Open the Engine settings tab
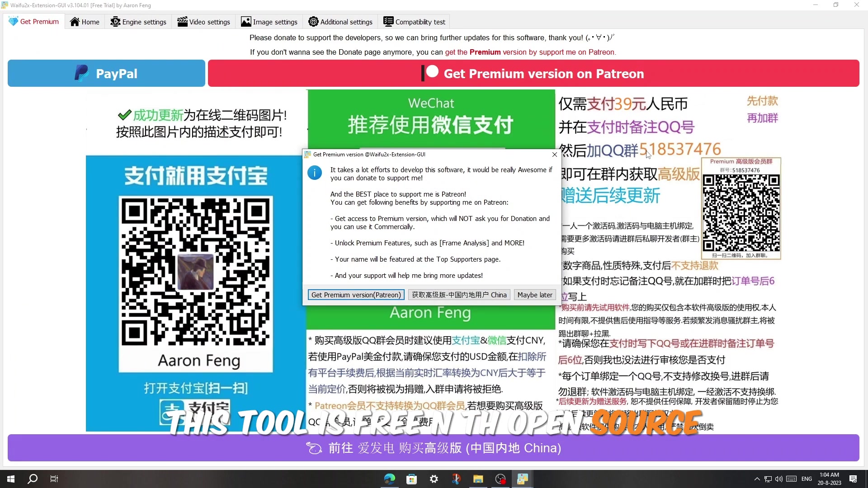Image resolution: width=868 pixels, height=488 pixels. pos(138,22)
